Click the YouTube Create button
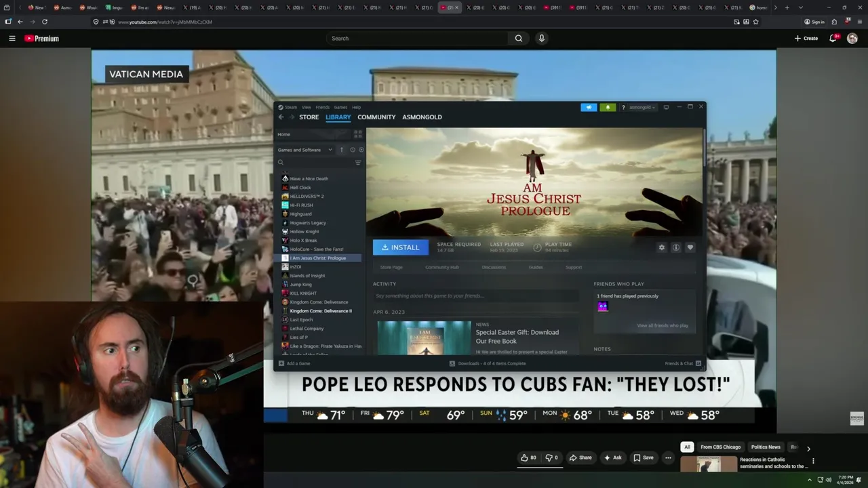Screen dimensions: 868x488 click(806, 39)
